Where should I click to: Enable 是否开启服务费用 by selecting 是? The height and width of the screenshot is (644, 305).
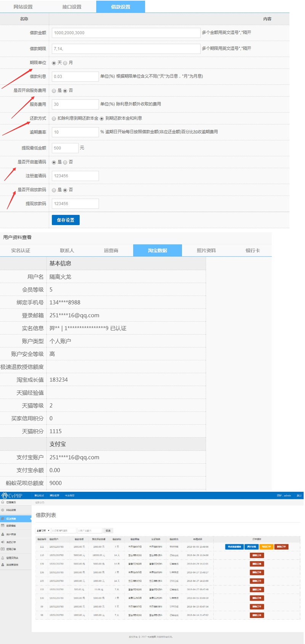point(54,91)
